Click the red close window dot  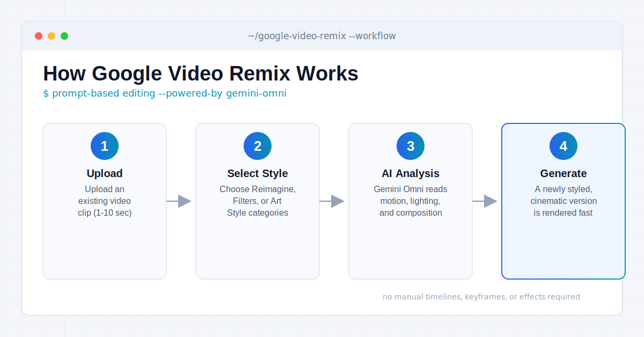tap(39, 36)
